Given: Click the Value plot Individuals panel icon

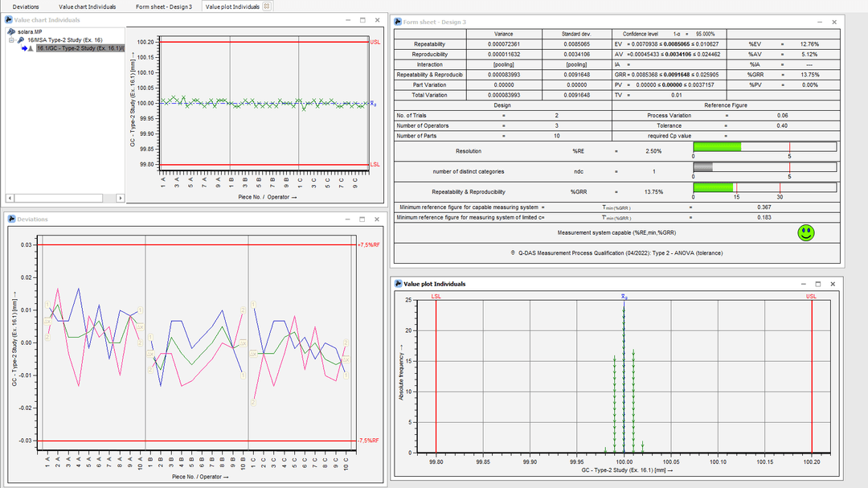Looking at the screenshot, I should pos(396,284).
